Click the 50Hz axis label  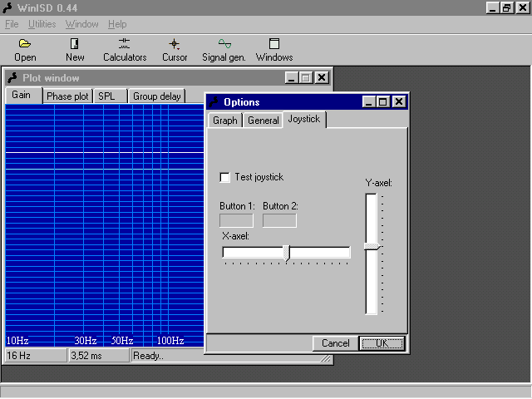[122, 340]
